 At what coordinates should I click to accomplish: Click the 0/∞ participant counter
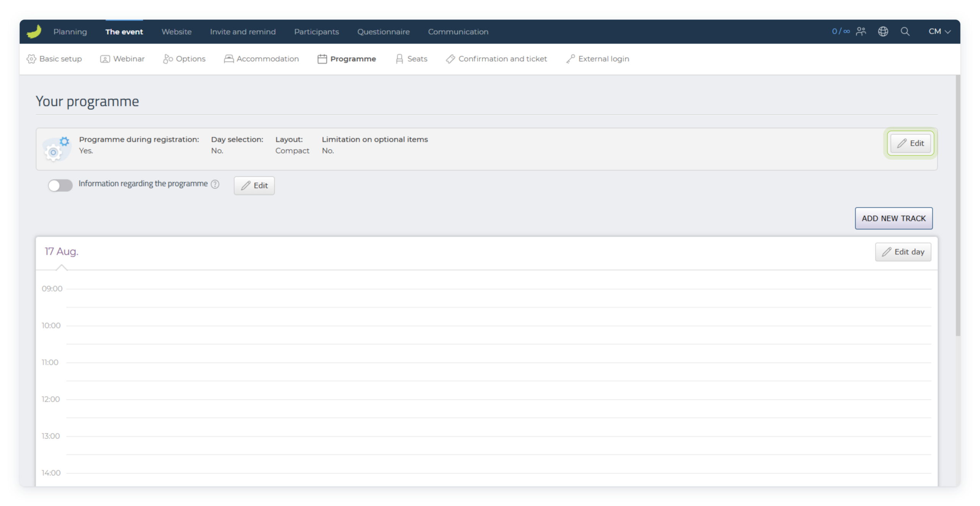[x=841, y=31]
